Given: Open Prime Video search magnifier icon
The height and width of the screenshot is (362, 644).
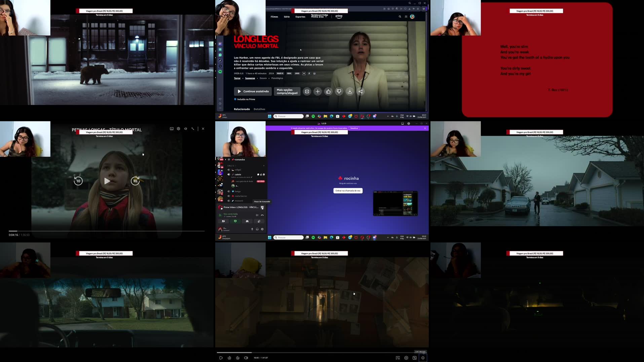Looking at the screenshot, I should (x=400, y=17).
